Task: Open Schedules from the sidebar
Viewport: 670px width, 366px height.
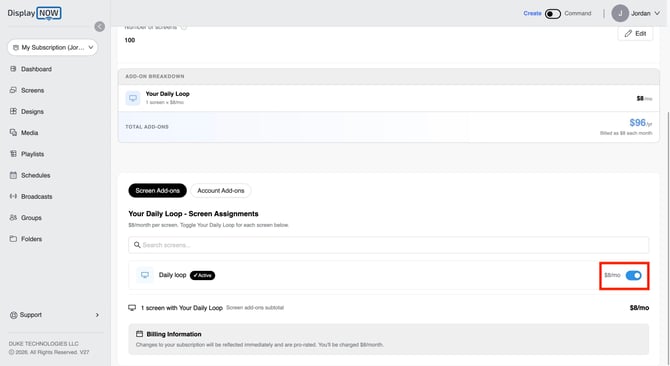Action: [35, 175]
